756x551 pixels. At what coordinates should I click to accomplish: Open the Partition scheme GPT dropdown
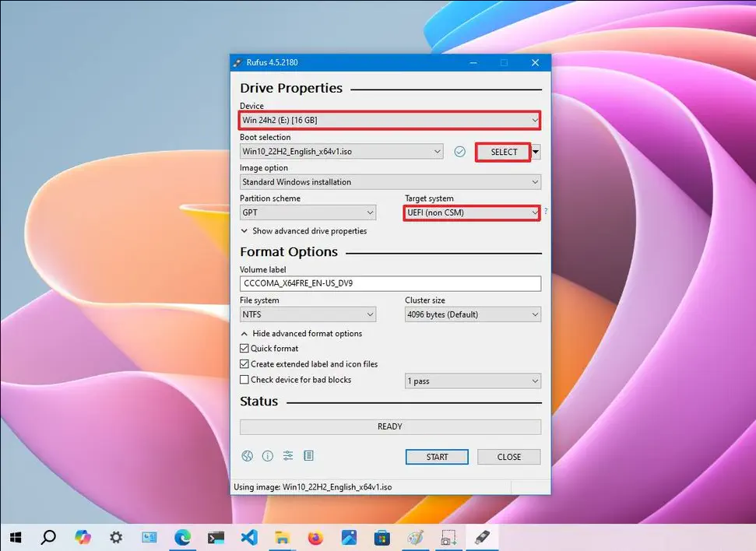[x=308, y=212]
